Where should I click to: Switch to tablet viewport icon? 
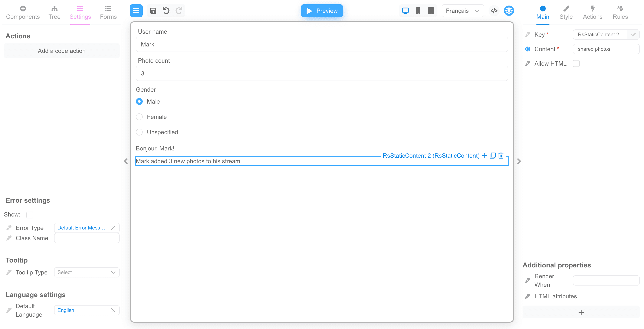pyautogui.click(x=431, y=11)
